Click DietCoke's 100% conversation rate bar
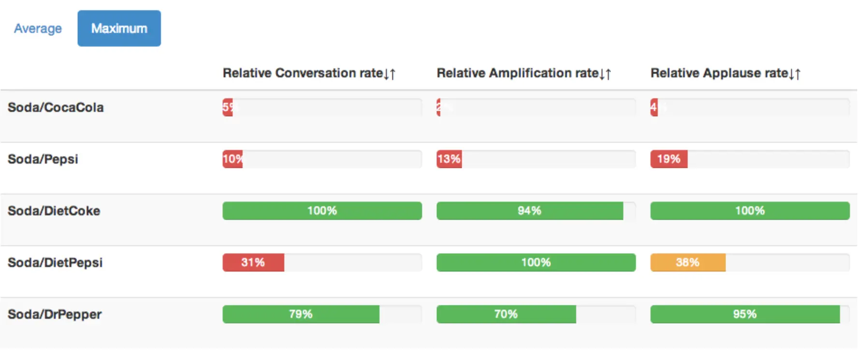Image resolution: width=868 pixels, height=359 pixels. click(322, 211)
